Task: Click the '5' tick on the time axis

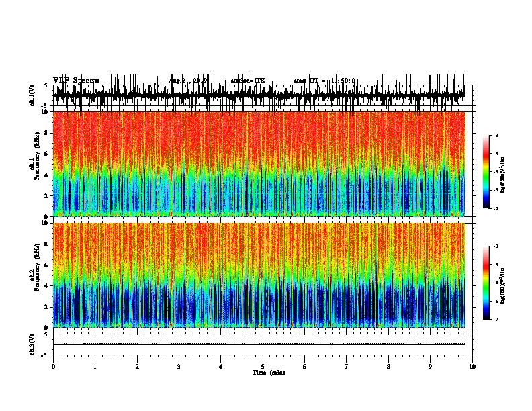Action: coord(263,367)
